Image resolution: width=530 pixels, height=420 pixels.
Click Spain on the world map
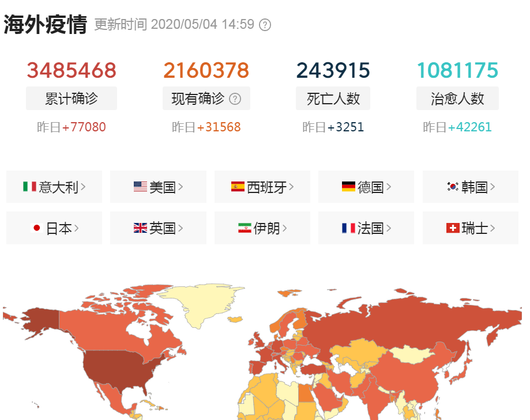click(258, 368)
